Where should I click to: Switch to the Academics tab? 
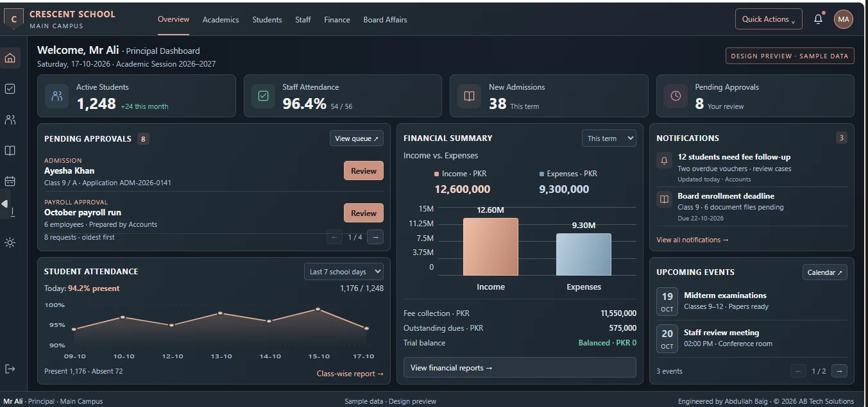click(x=221, y=20)
